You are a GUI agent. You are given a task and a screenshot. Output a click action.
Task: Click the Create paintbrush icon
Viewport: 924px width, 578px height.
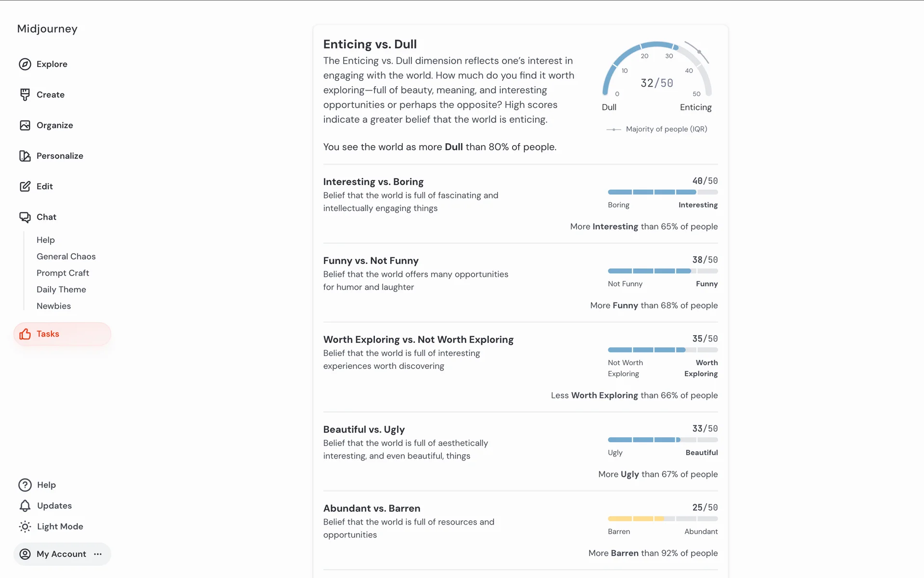[x=25, y=95]
